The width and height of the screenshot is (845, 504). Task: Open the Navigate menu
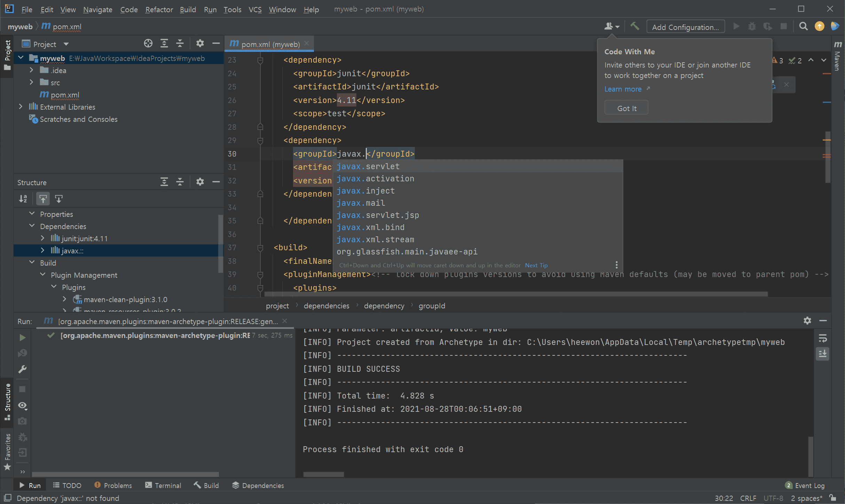(98, 9)
